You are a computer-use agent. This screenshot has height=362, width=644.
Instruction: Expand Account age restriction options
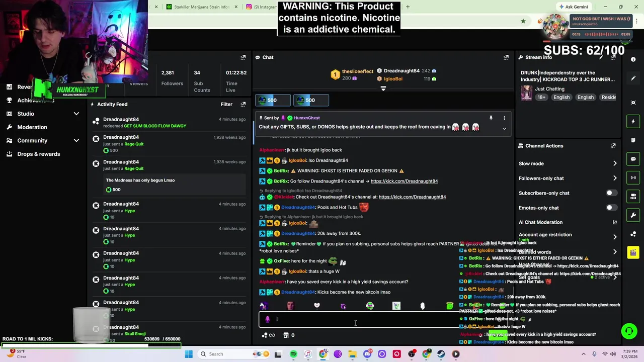point(614,237)
